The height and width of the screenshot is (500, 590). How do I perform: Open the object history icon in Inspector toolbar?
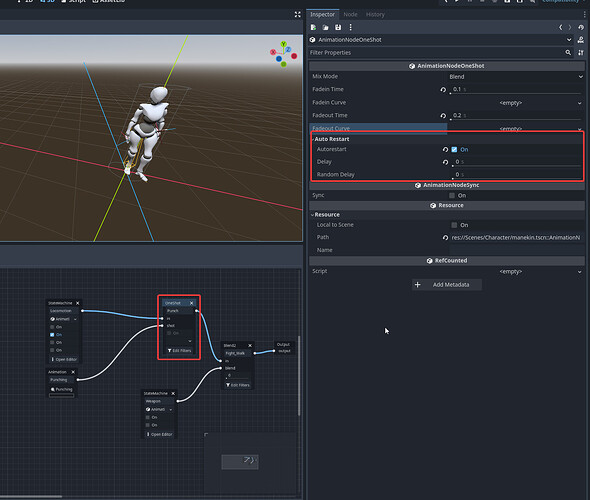581,27
